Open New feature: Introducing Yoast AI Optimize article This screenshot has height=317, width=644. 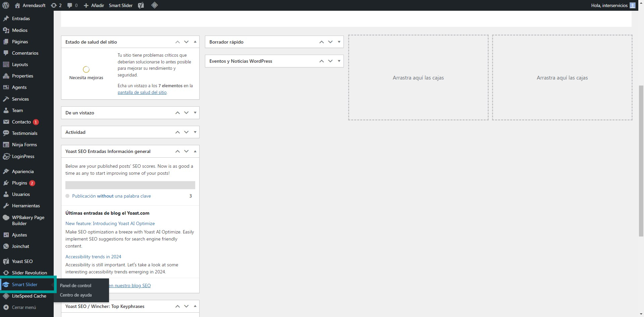tap(110, 223)
